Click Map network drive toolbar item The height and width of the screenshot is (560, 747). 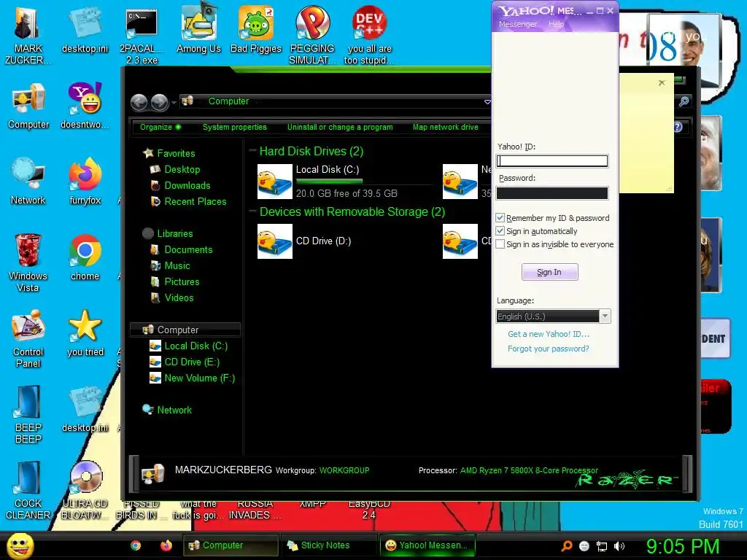(446, 127)
